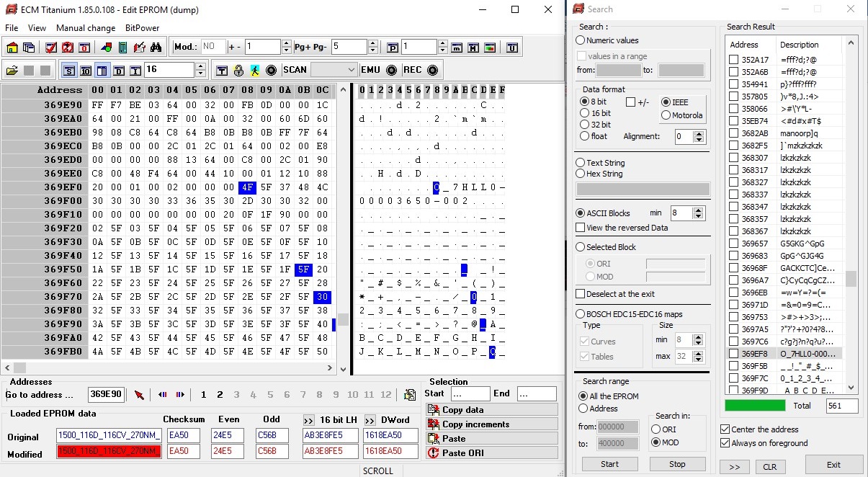
Task: Select BOSCH EDC15-EDC16 maps option
Action: (629, 314)
